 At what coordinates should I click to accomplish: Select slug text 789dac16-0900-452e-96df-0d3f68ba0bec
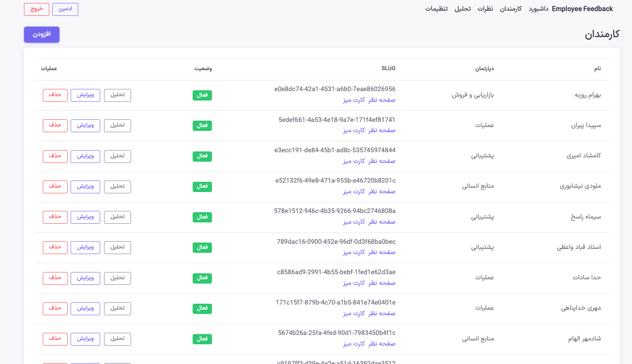[x=336, y=242]
